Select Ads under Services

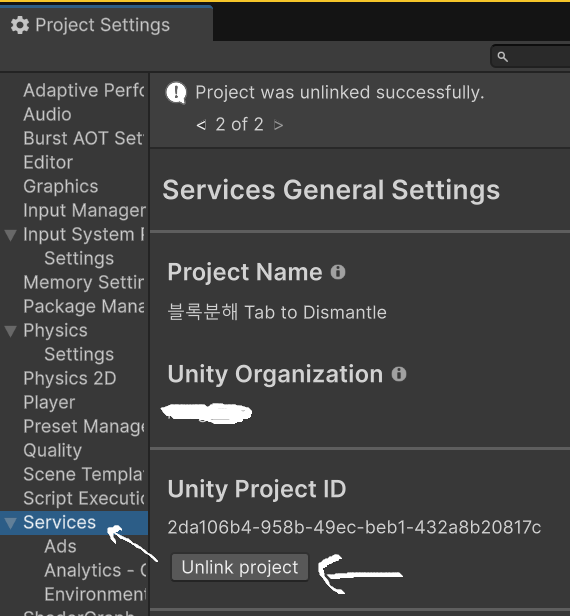[x=60, y=546]
